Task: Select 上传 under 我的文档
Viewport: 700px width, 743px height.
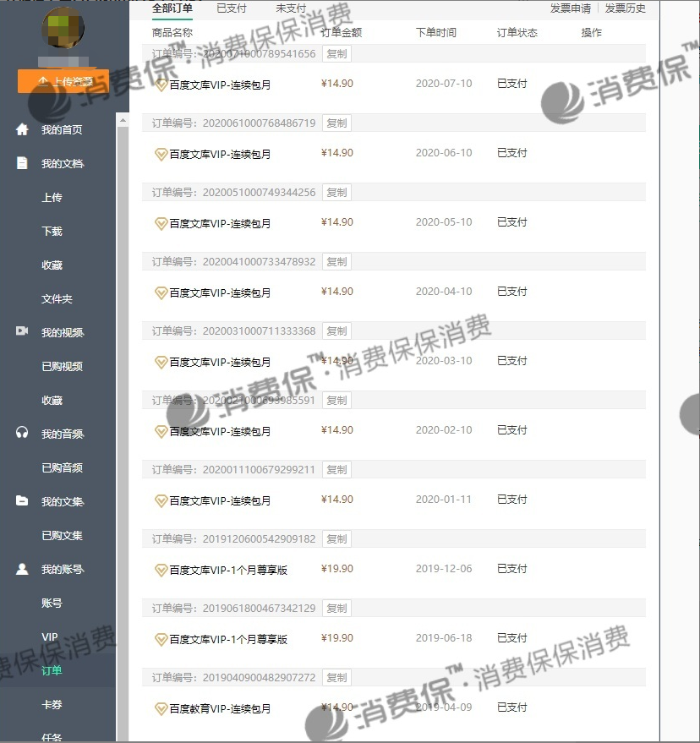Action: 52,197
